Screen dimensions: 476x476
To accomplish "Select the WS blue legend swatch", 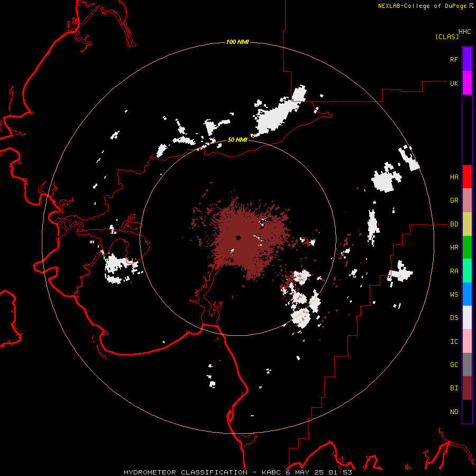I will tap(467, 294).
